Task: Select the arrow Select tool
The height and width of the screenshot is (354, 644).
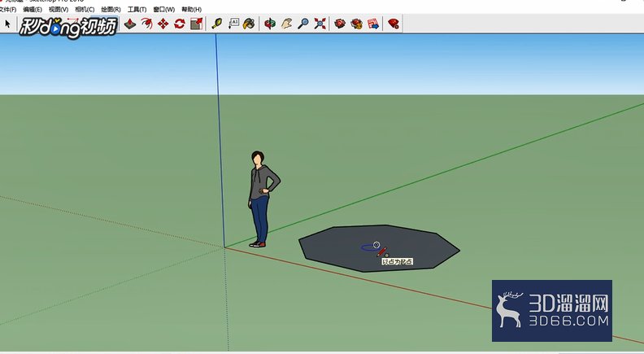Action: 7,24
